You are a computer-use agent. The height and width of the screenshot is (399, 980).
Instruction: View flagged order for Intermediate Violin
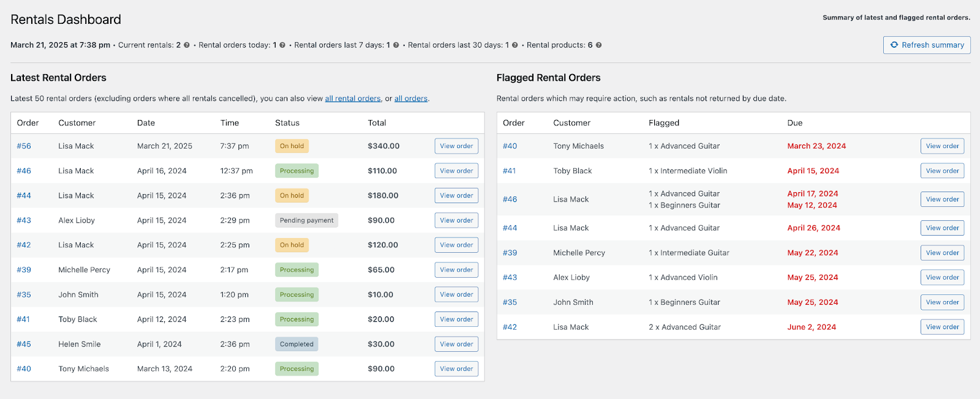[x=942, y=171]
